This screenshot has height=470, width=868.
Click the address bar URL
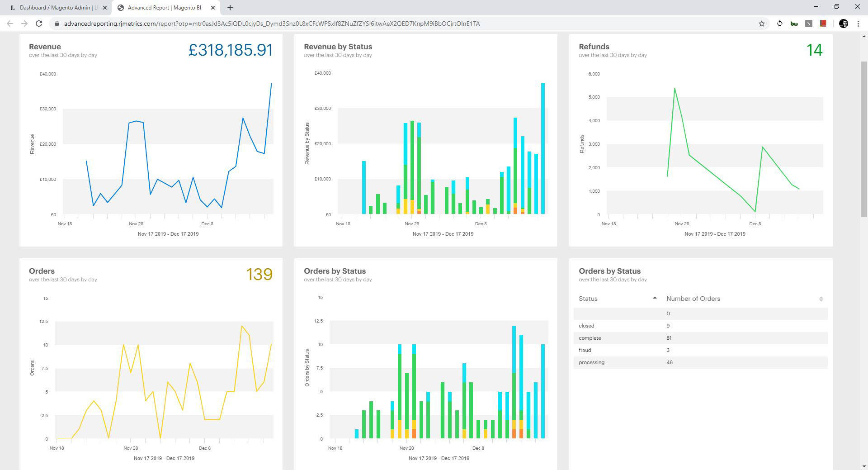pos(271,24)
